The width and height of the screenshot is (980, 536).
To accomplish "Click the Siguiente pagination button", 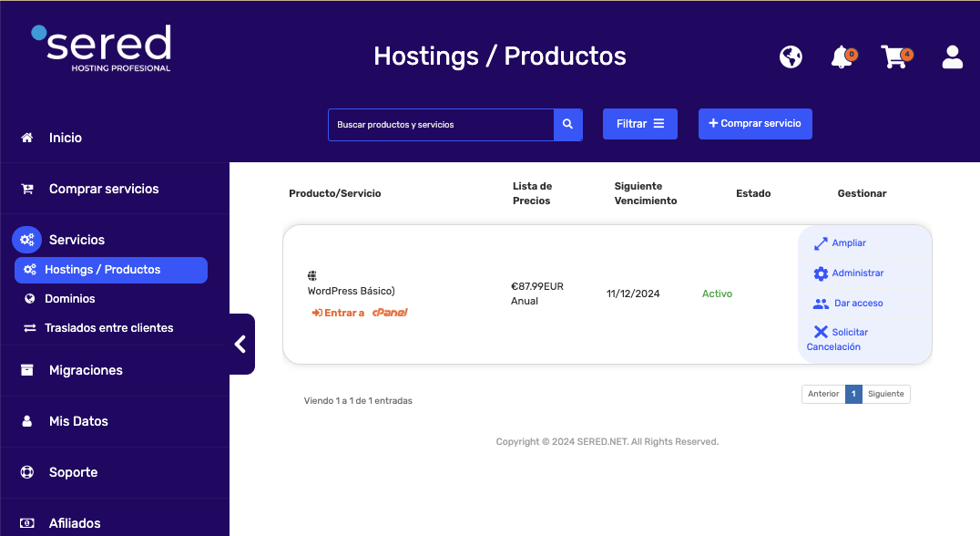I will (885, 394).
